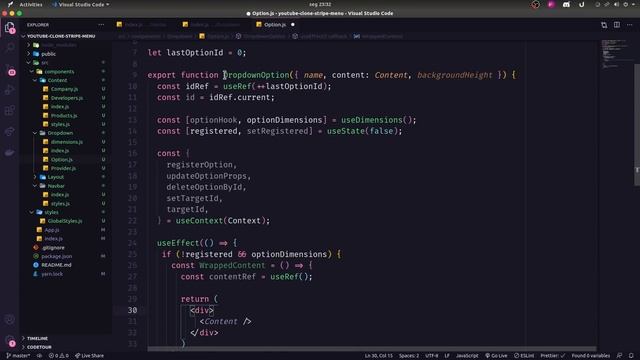The height and width of the screenshot is (360, 640).
Task: Open App.js in explorer
Action: pos(52,230)
